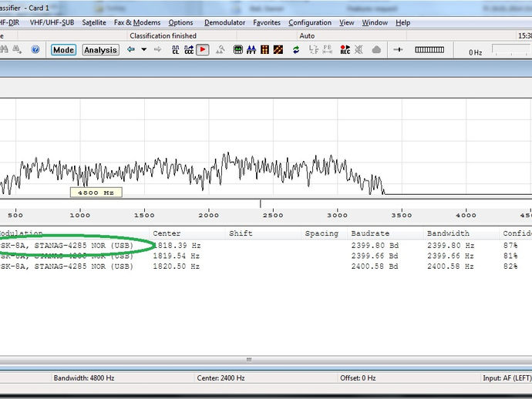Click the 'Input: AF (LEFT)' status bar entry
This screenshot has height=399, width=532.
[x=507, y=378]
